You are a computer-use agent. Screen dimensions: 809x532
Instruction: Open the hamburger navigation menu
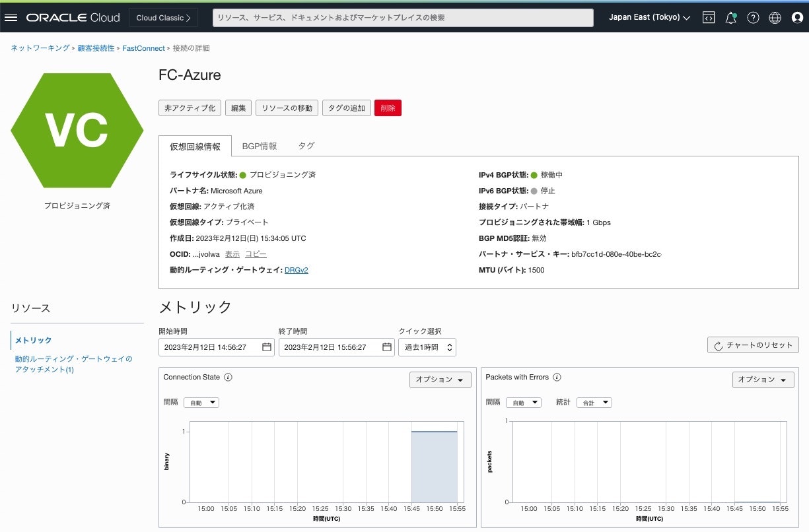pos(11,18)
